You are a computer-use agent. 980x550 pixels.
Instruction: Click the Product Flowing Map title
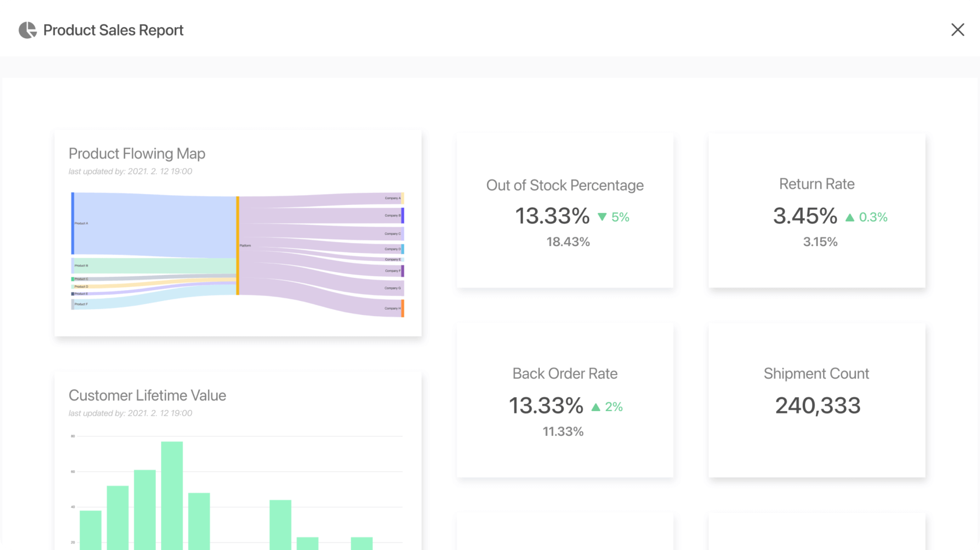(137, 154)
